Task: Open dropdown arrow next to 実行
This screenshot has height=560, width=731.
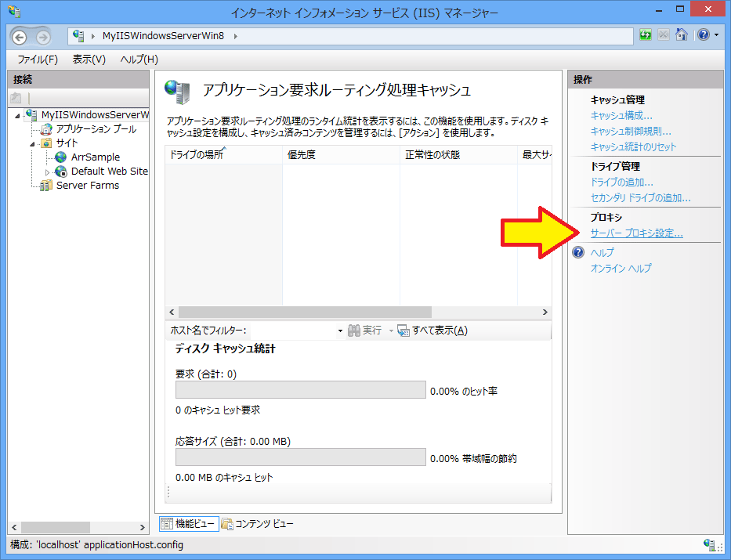Action: pyautogui.click(x=391, y=331)
